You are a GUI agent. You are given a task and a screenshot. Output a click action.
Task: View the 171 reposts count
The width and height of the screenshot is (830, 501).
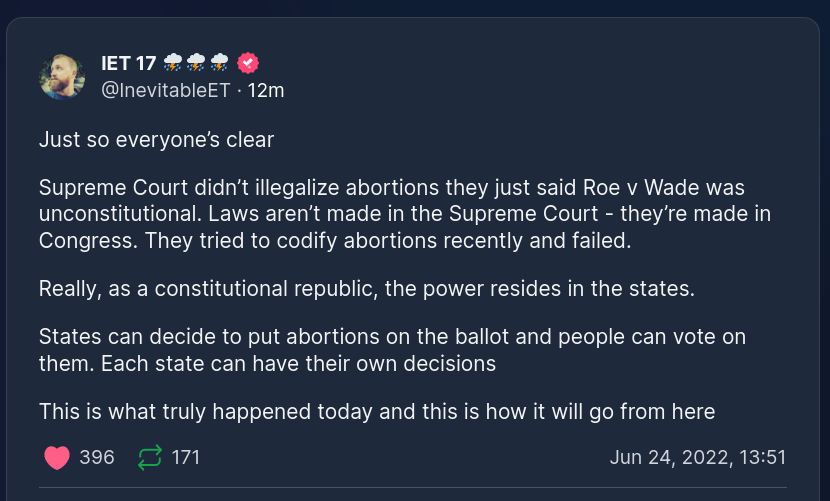point(186,458)
